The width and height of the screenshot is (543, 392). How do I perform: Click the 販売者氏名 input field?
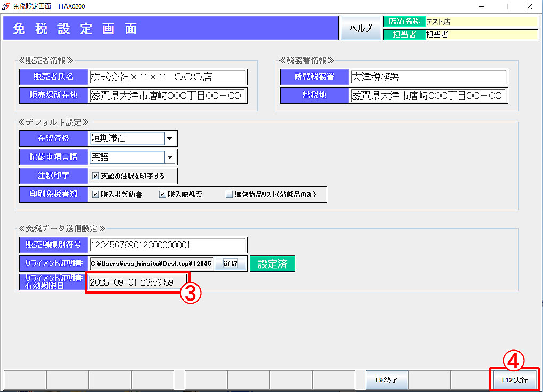[167, 77]
